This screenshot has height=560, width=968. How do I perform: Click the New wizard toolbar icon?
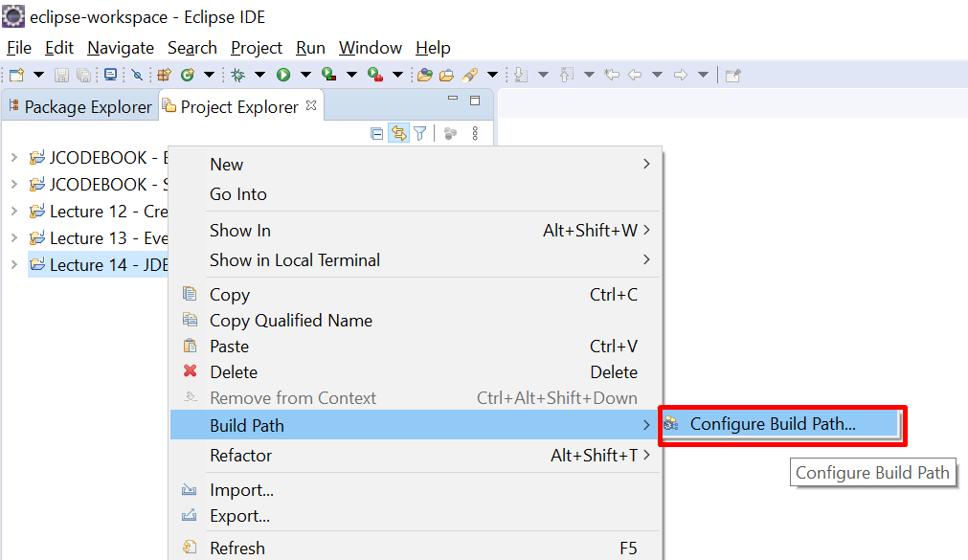tap(16, 76)
